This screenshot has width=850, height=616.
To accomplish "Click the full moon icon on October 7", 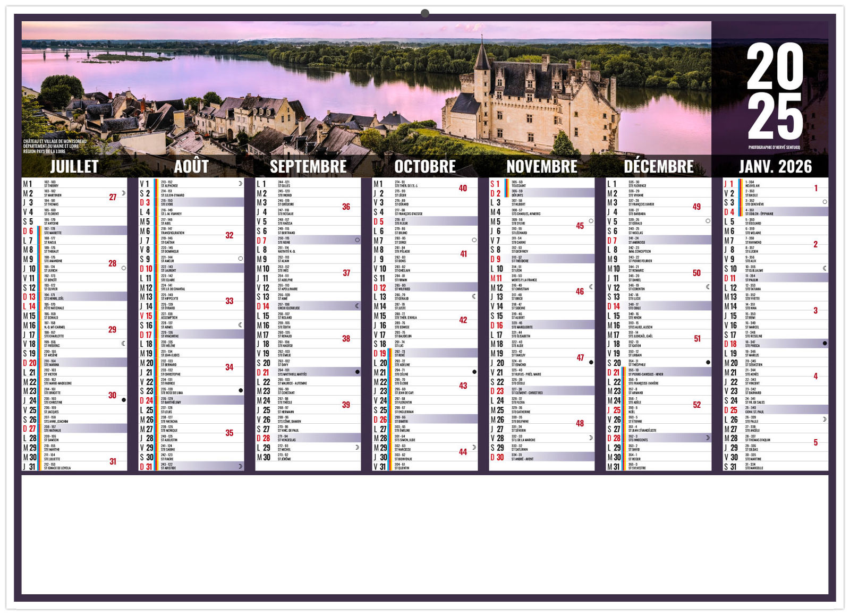I will pos(474,240).
